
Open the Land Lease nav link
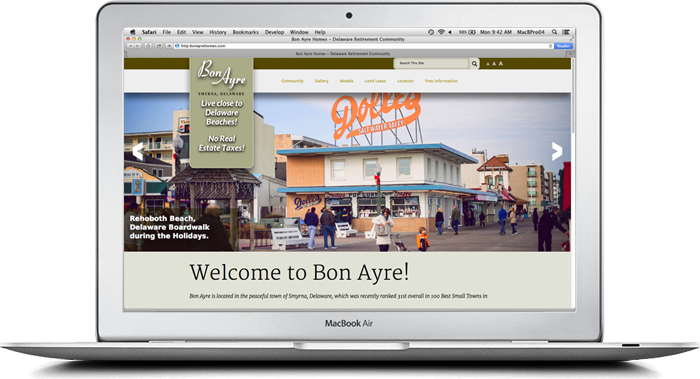click(x=375, y=81)
